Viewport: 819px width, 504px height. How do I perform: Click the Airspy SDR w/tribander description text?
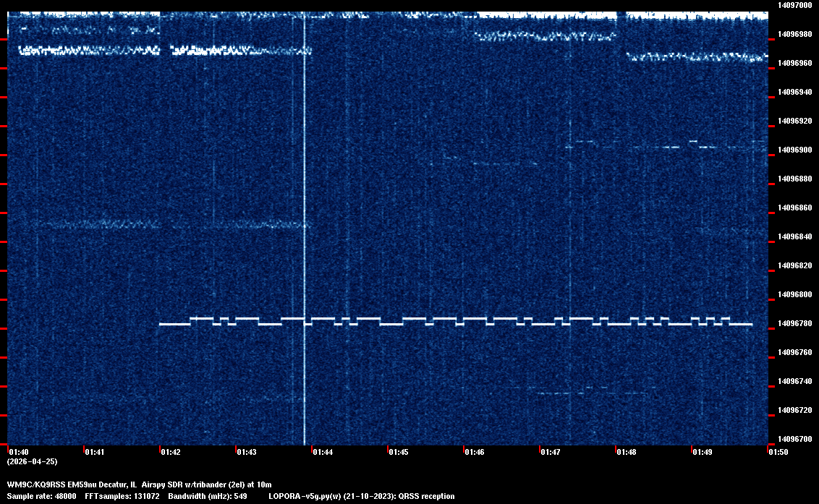coord(206,484)
